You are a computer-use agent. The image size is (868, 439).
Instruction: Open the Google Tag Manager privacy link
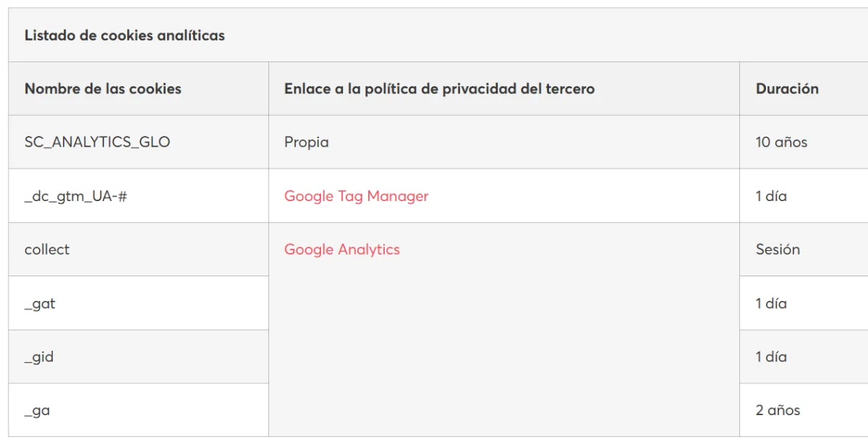(x=356, y=196)
